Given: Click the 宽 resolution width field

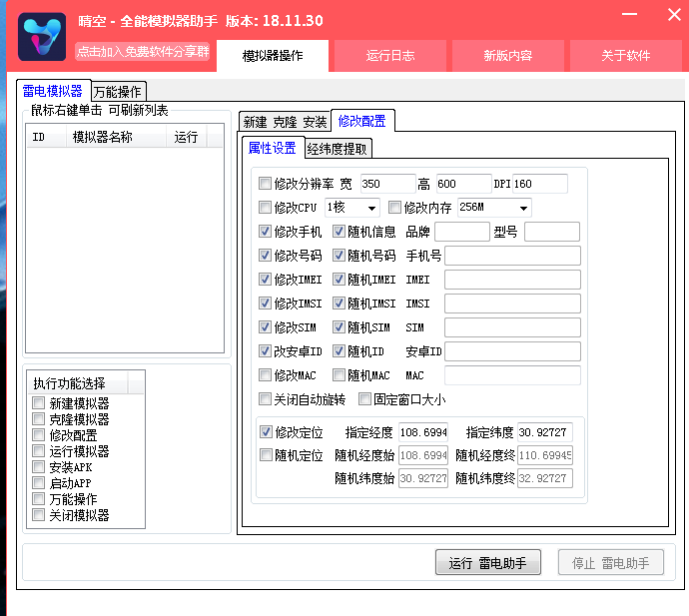Looking at the screenshot, I should tap(387, 184).
